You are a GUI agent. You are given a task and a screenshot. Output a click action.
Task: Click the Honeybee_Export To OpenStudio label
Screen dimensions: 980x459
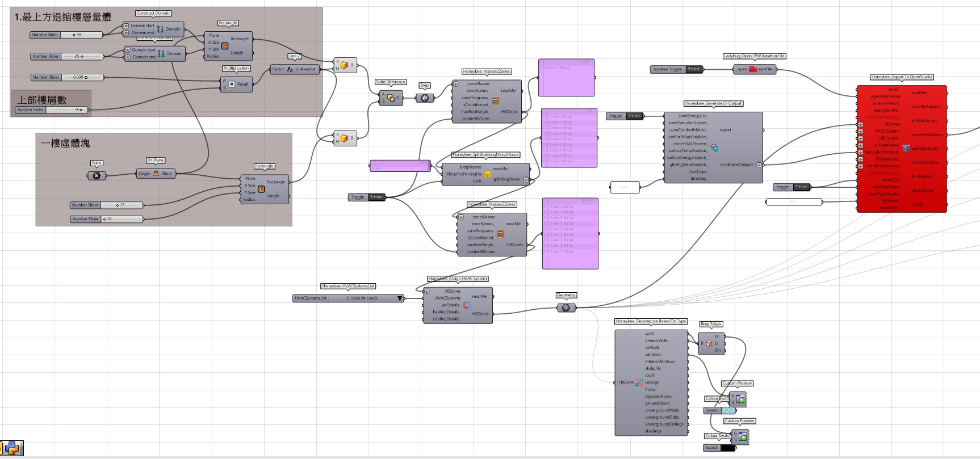[x=902, y=77]
